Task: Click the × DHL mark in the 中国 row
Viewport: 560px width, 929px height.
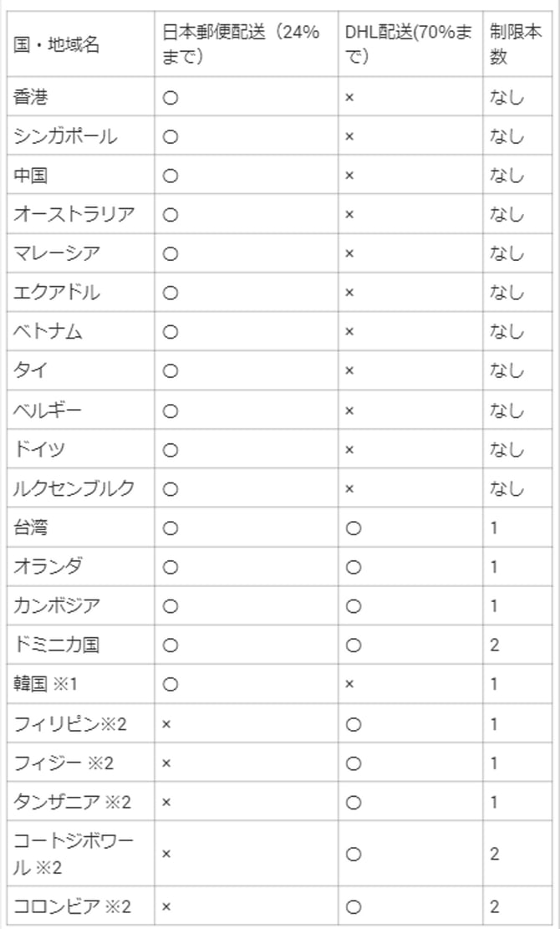Action: [350, 176]
